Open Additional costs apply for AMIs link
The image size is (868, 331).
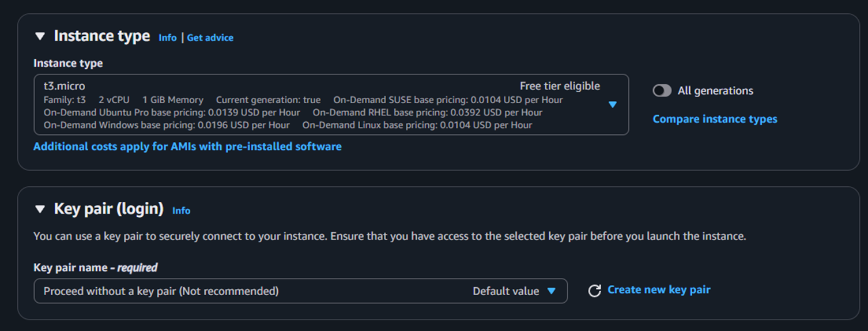click(x=187, y=146)
